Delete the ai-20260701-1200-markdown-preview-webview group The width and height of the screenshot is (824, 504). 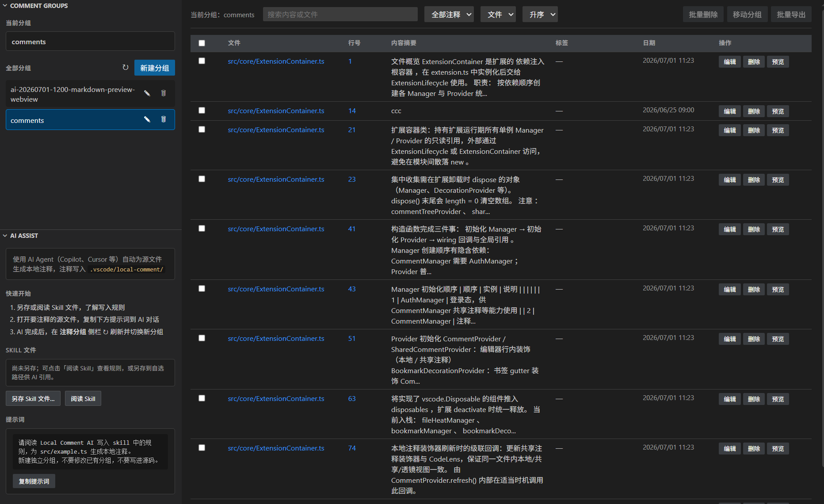[164, 93]
